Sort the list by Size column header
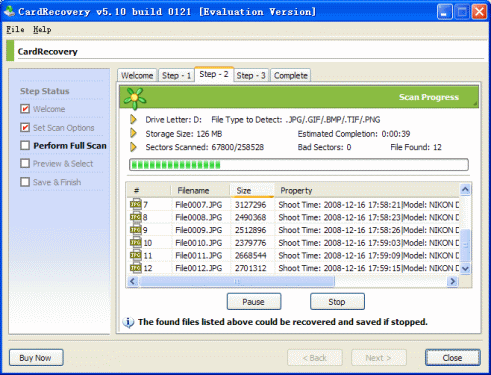Viewport: 491px width, 375px height. (252, 190)
